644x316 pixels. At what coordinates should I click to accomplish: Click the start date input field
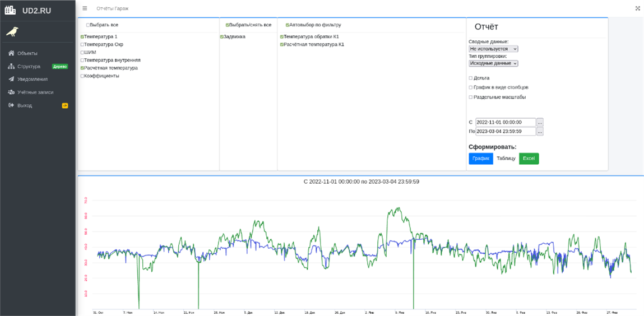click(506, 122)
